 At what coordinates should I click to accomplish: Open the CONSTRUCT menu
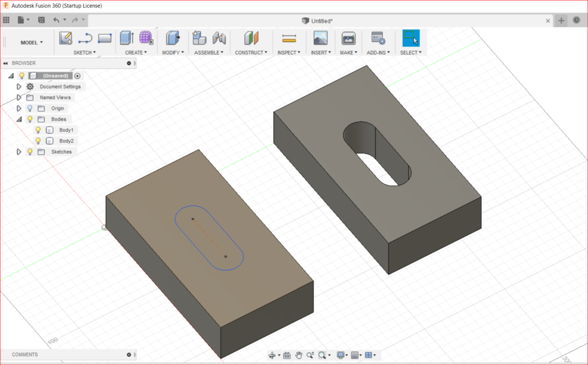[251, 52]
